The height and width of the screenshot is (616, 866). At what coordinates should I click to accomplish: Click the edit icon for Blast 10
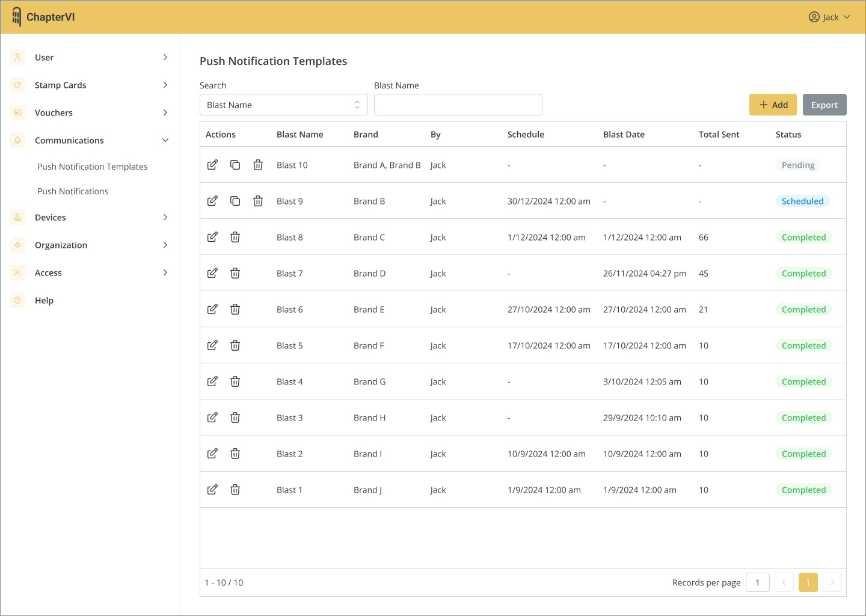click(x=212, y=165)
